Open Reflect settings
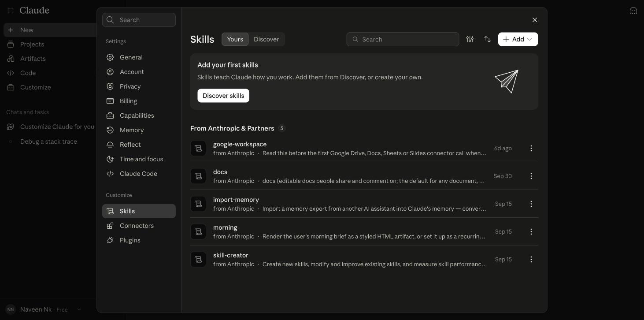The width and height of the screenshot is (644, 320). tap(139, 145)
